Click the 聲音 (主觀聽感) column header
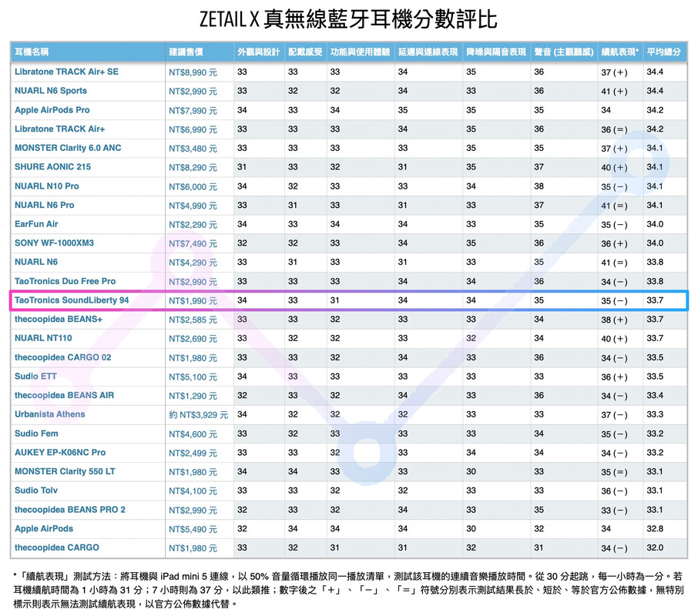This screenshot has height=616, width=698. tap(564, 52)
